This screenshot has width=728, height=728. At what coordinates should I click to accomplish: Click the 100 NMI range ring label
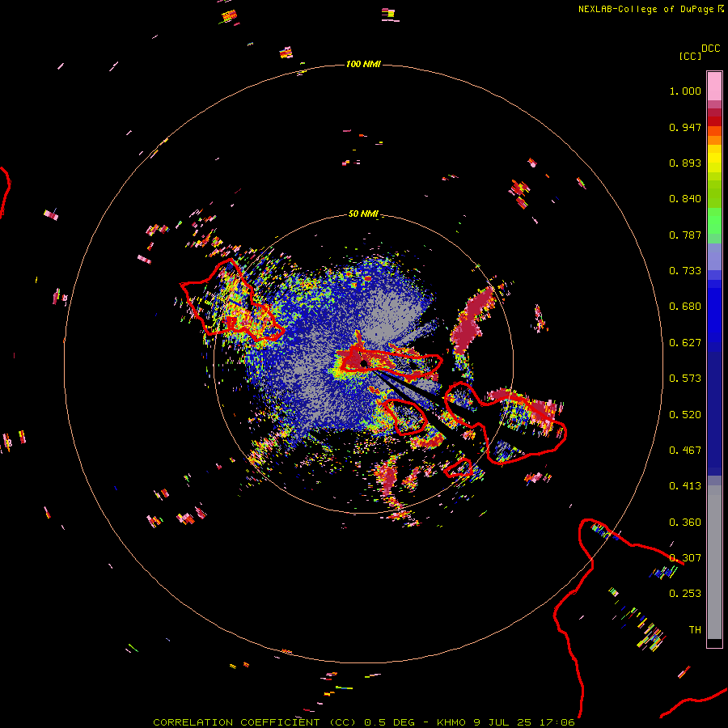coord(363,64)
